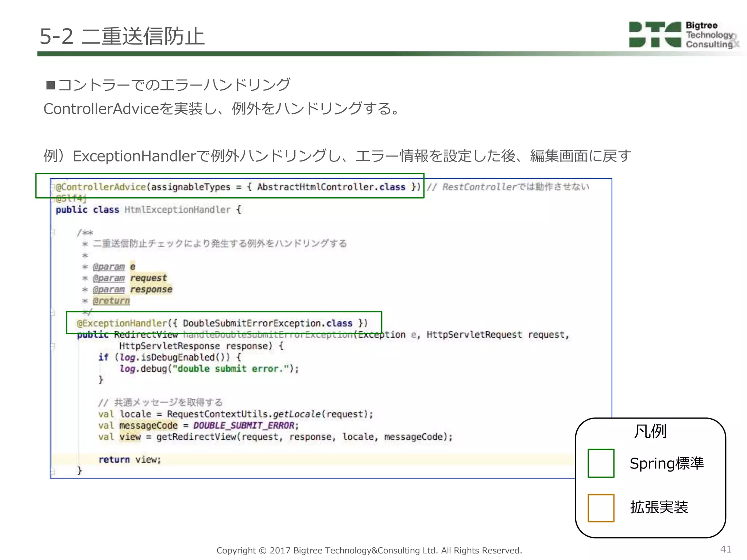Viewport: 747px width, 560px height.
Task: Click the bullet heading コントラーでのエラーハンドリング
Action: point(169,85)
